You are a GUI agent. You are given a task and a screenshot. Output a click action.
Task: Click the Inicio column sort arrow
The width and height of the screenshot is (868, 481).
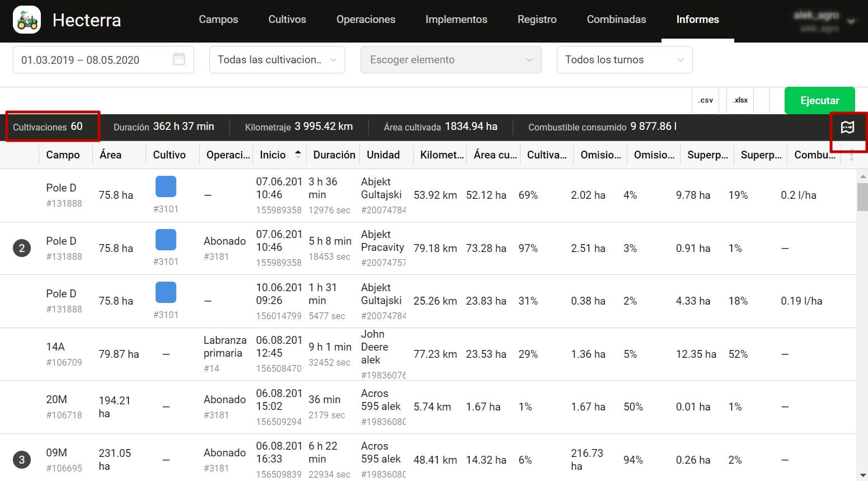297,151
